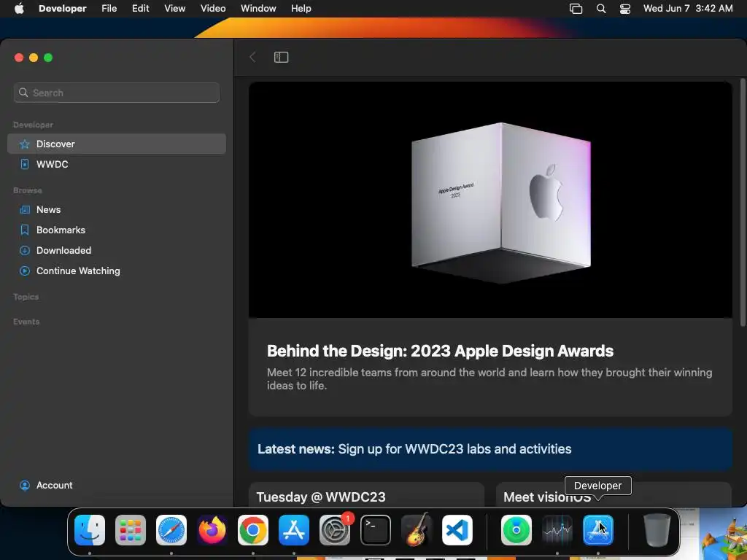Show Downloaded videos in sidebar
The width and height of the screenshot is (747, 560).
point(117,251)
